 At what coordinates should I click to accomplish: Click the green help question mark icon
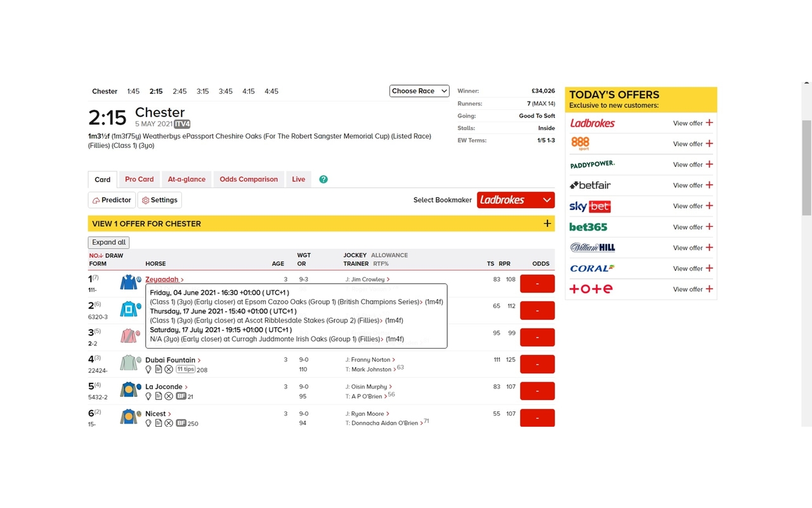[324, 180]
